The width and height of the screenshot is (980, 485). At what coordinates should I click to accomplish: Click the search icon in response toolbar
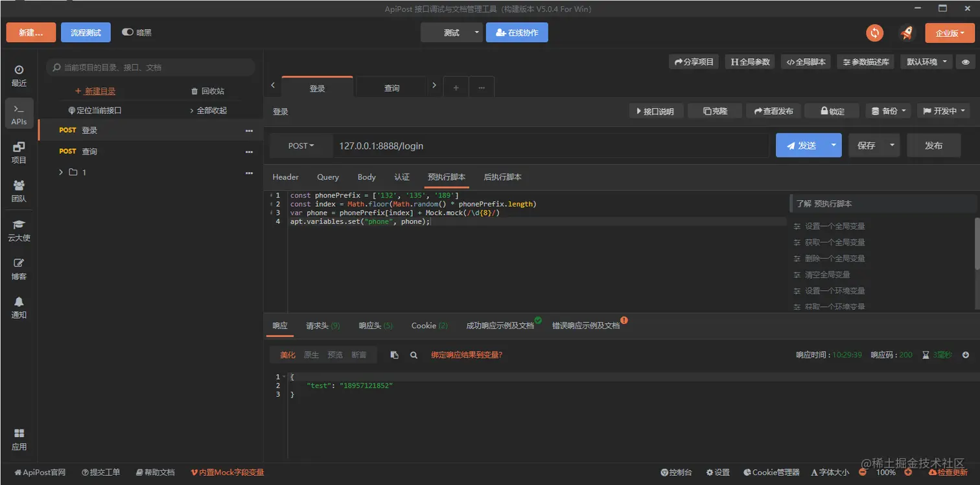pos(414,355)
